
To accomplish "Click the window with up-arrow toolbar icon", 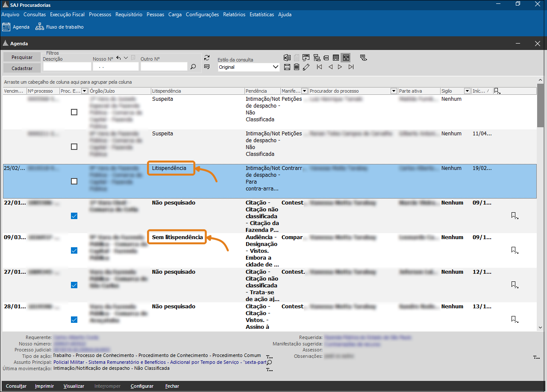I will click(x=306, y=58).
